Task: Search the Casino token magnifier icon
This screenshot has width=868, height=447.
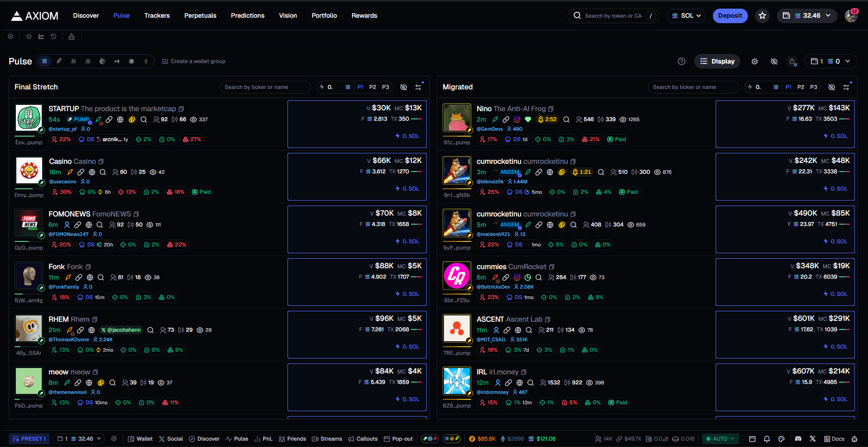Action: coord(103,172)
